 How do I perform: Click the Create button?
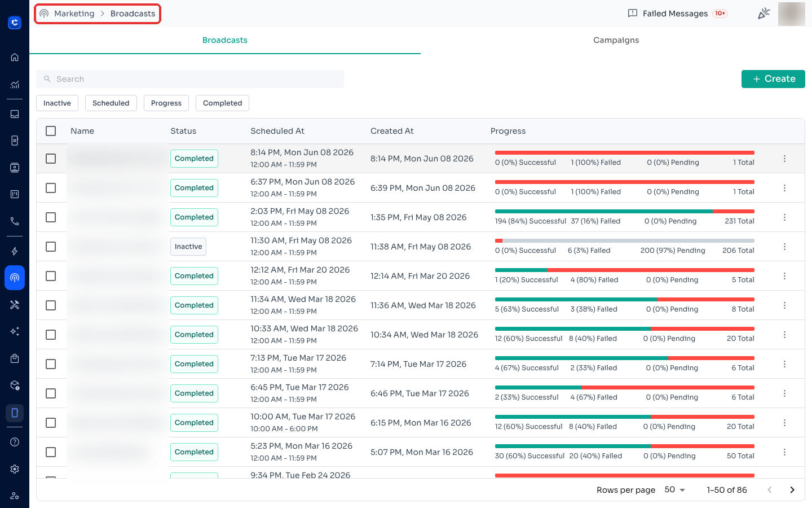point(773,79)
